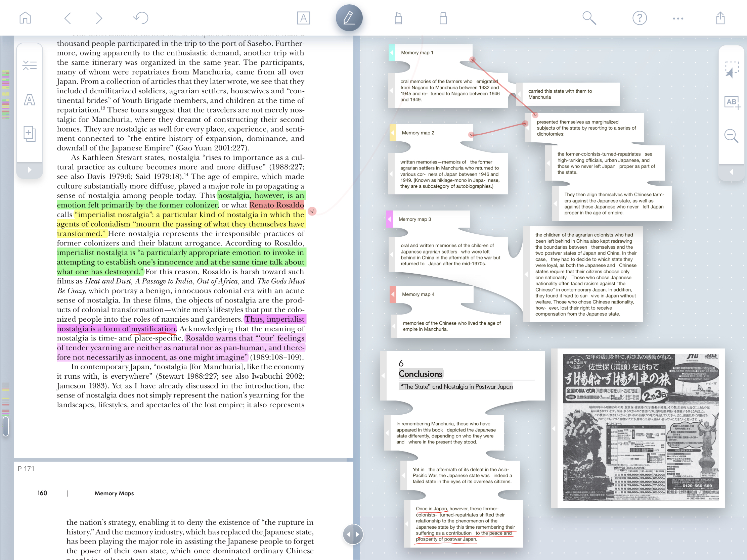
Task: Open the help question mark
Action: pyautogui.click(x=639, y=18)
